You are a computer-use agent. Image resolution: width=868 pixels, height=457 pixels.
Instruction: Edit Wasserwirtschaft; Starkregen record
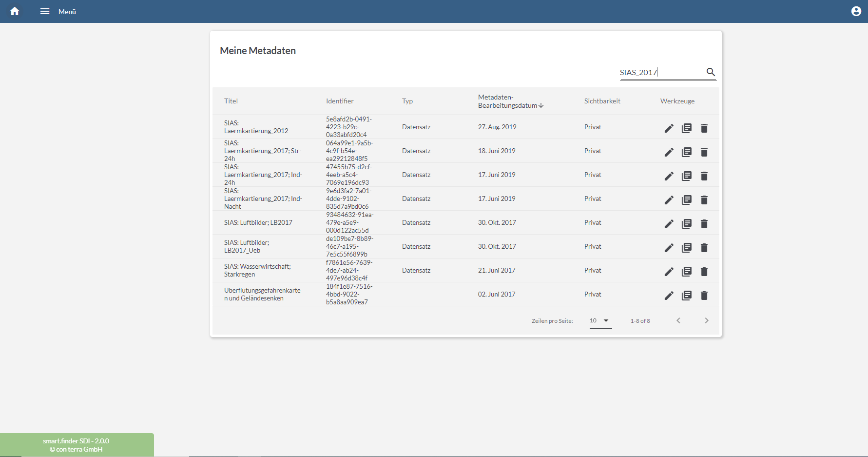coord(669,272)
